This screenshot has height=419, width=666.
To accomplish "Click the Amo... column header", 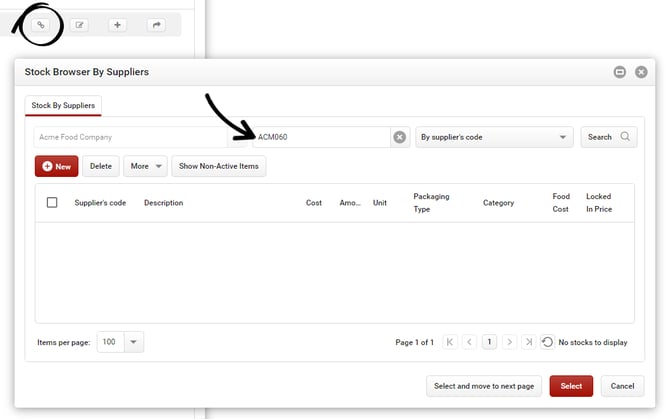I will pyautogui.click(x=350, y=203).
